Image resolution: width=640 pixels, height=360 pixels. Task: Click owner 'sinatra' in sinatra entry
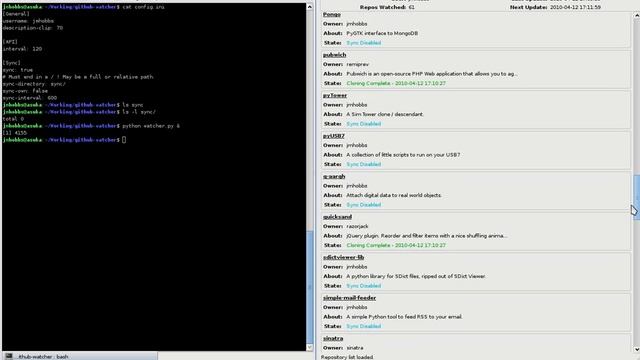pos(355,348)
